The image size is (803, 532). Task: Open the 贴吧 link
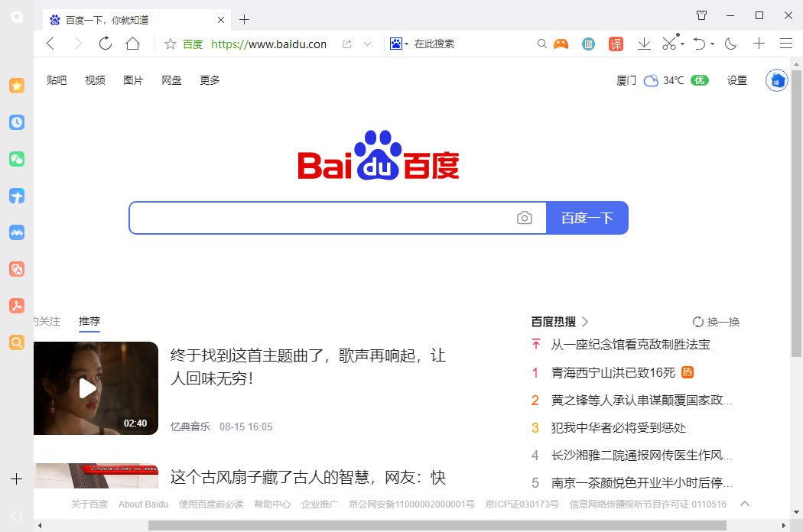pyautogui.click(x=57, y=80)
